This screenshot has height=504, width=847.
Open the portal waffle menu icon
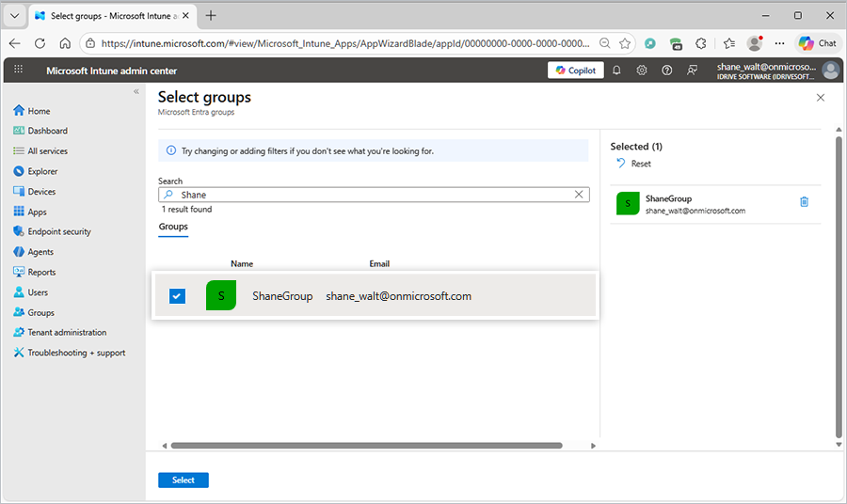click(19, 71)
